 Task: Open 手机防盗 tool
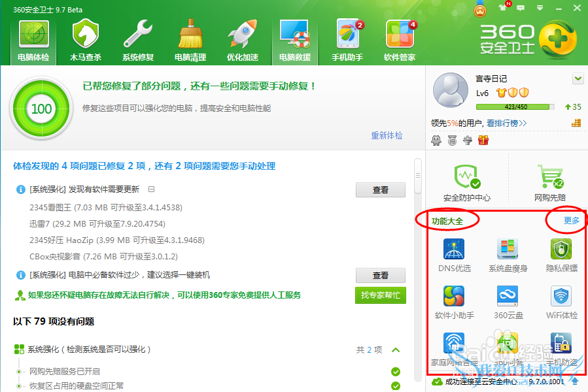click(x=561, y=350)
